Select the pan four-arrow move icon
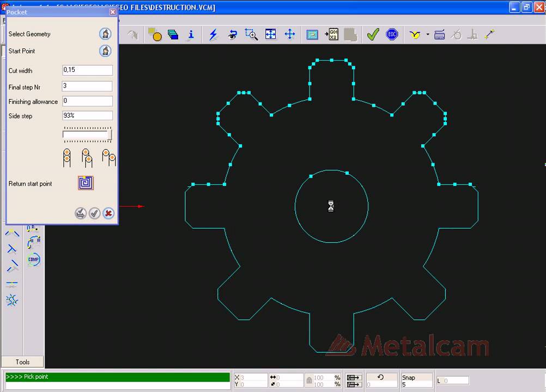The height and width of the screenshot is (392, 546). (x=290, y=34)
